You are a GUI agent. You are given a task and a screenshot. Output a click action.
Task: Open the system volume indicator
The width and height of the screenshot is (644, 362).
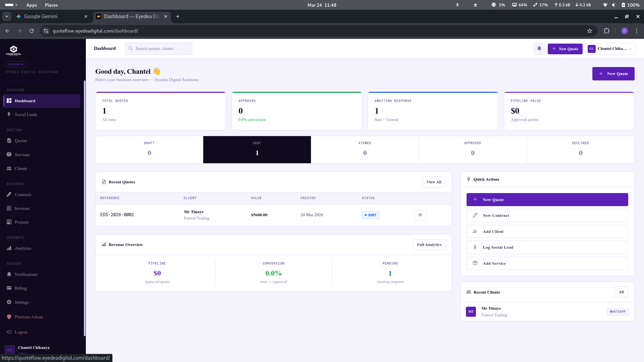point(614,5)
